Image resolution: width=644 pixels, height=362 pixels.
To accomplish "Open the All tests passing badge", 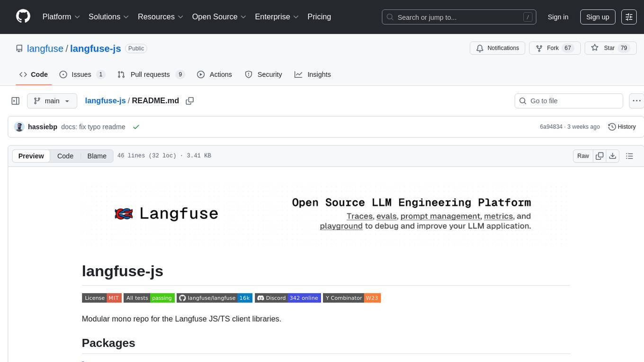I will (x=149, y=298).
